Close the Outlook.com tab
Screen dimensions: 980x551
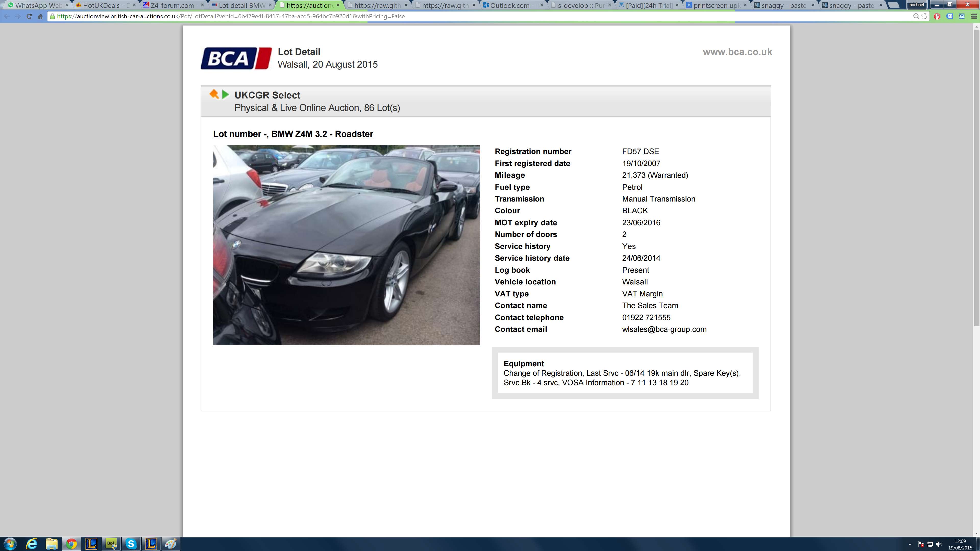(x=542, y=5)
